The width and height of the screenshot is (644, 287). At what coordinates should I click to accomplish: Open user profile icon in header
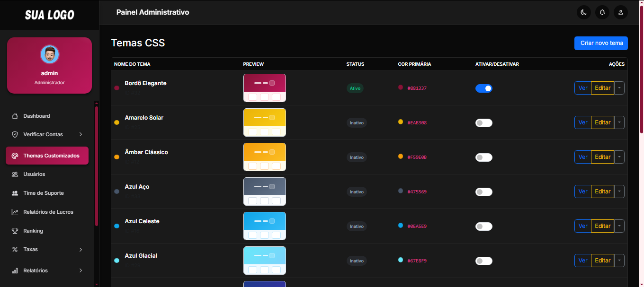tap(621, 12)
